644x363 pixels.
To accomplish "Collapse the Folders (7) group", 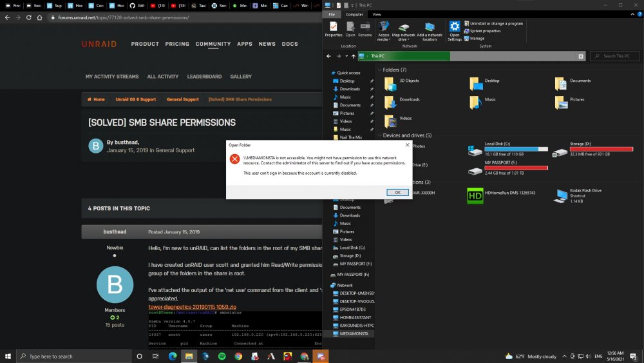I will (380, 70).
